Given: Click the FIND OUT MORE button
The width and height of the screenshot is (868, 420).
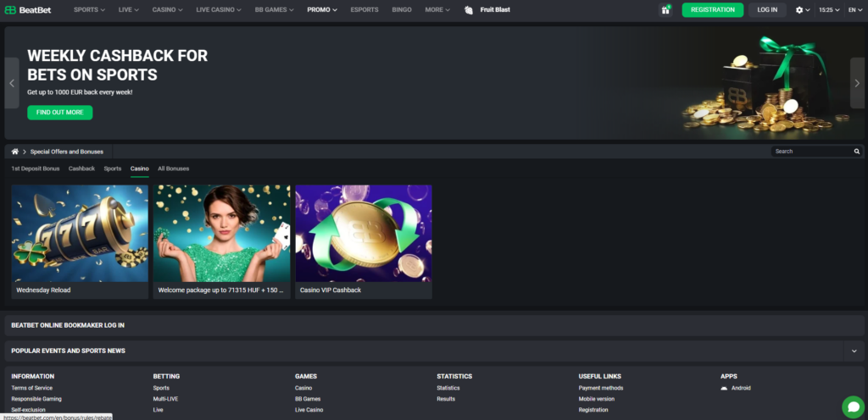Looking at the screenshot, I should point(60,112).
